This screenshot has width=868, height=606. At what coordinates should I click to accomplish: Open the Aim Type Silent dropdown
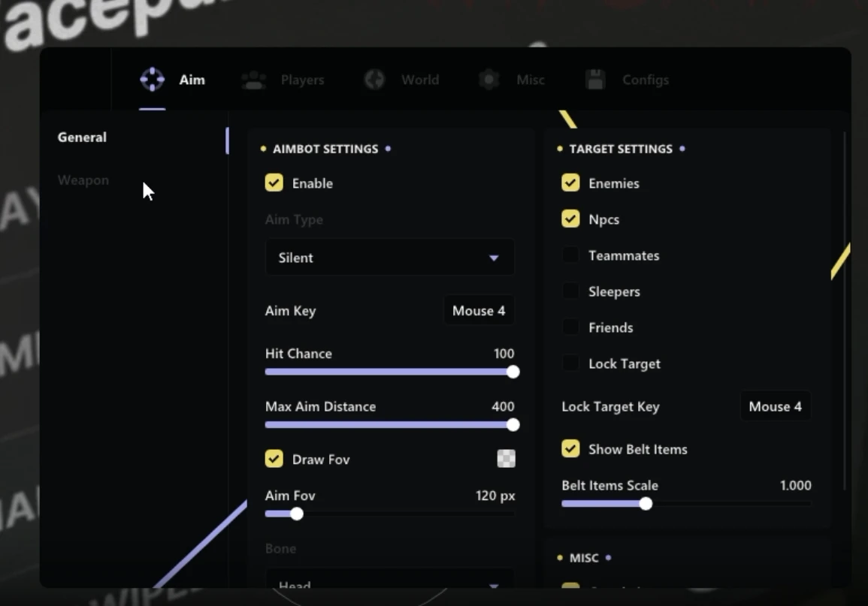[390, 257]
